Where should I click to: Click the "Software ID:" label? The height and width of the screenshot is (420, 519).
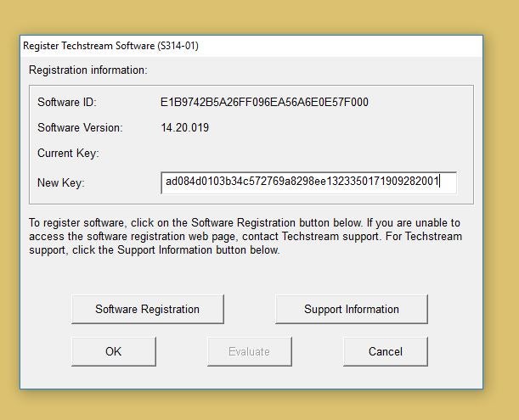tap(67, 103)
